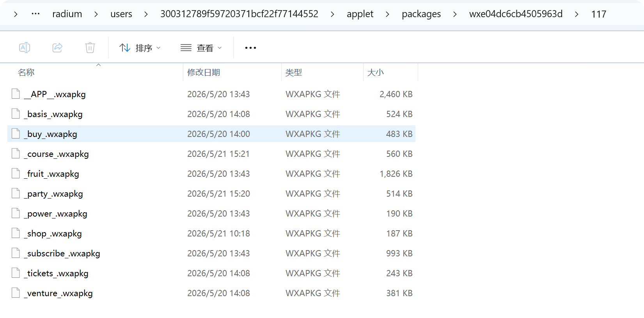Sort by the 大小 column header
The height and width of the screenshot is (318, 644).
click(x=376, y=72)
